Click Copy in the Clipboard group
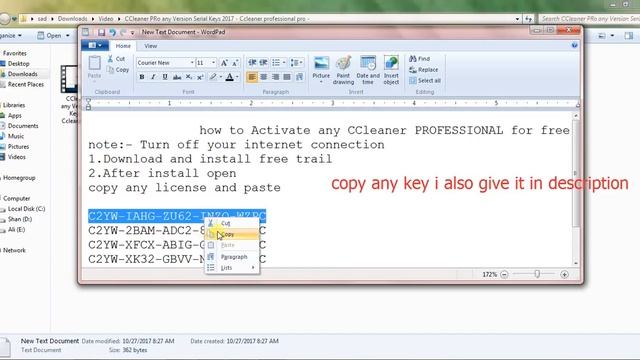This screenshot has width=640, height=360. pyautogui.click(x=118, y=70)
